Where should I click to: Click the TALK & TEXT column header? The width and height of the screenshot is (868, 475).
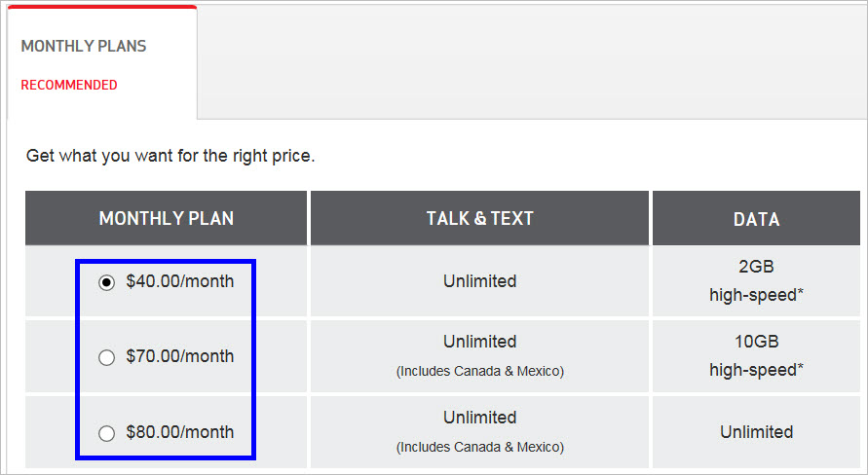coord(479,218)
